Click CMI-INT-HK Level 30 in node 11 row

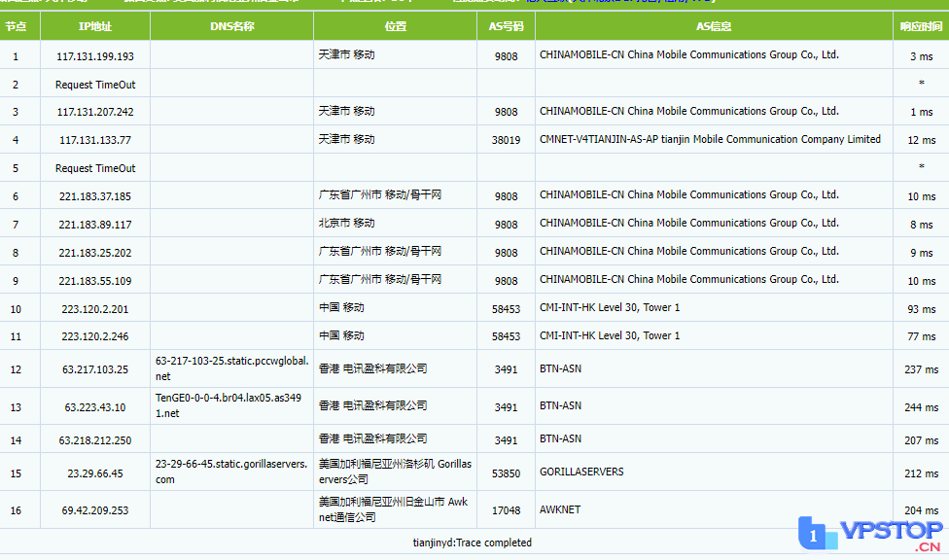pyautogui.click(x=610, y=335)
